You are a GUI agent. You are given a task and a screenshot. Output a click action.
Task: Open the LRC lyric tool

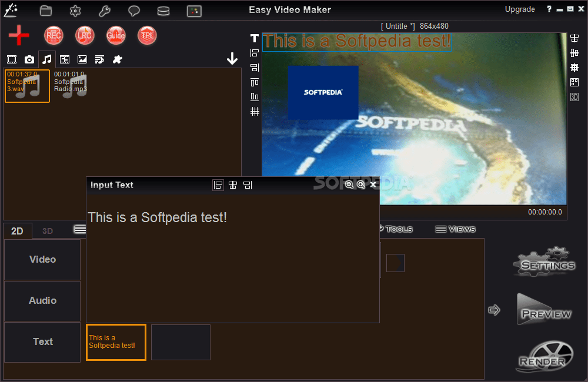85,35
